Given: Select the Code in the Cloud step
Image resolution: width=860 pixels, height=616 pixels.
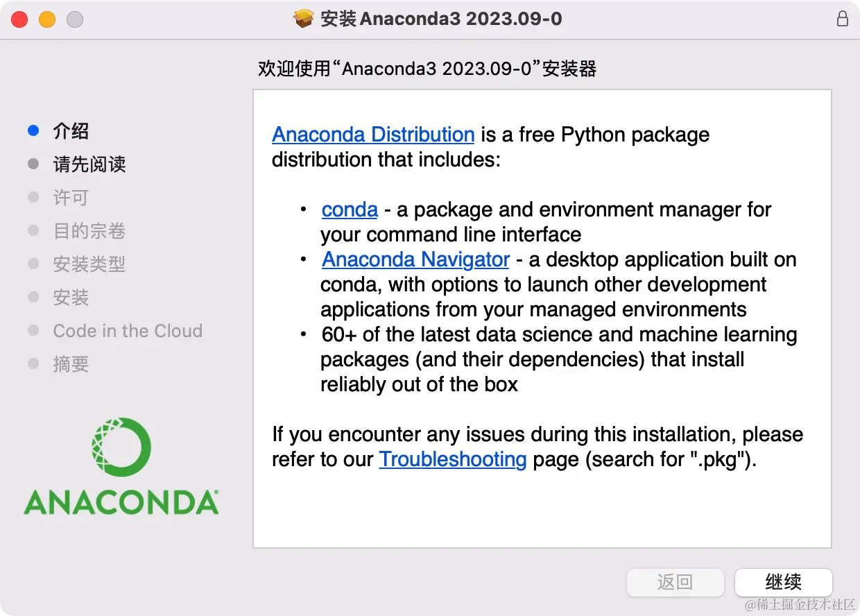Looking at the screenshot, I should pos(128,331).
